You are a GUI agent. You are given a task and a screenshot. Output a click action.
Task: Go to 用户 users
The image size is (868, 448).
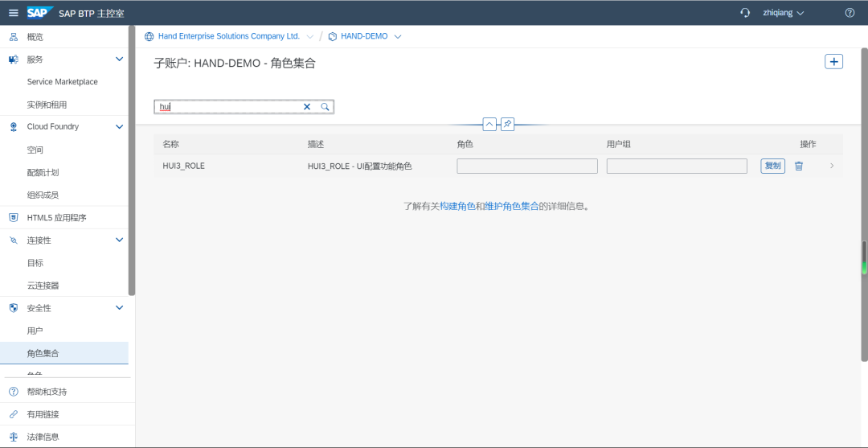click(x=35, y=331)
